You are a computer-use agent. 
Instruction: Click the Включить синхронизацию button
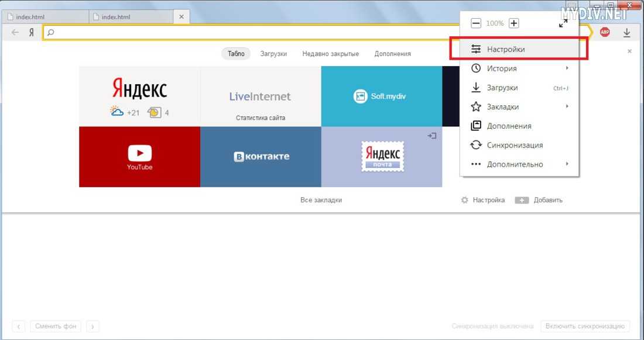tap(585, 327)
